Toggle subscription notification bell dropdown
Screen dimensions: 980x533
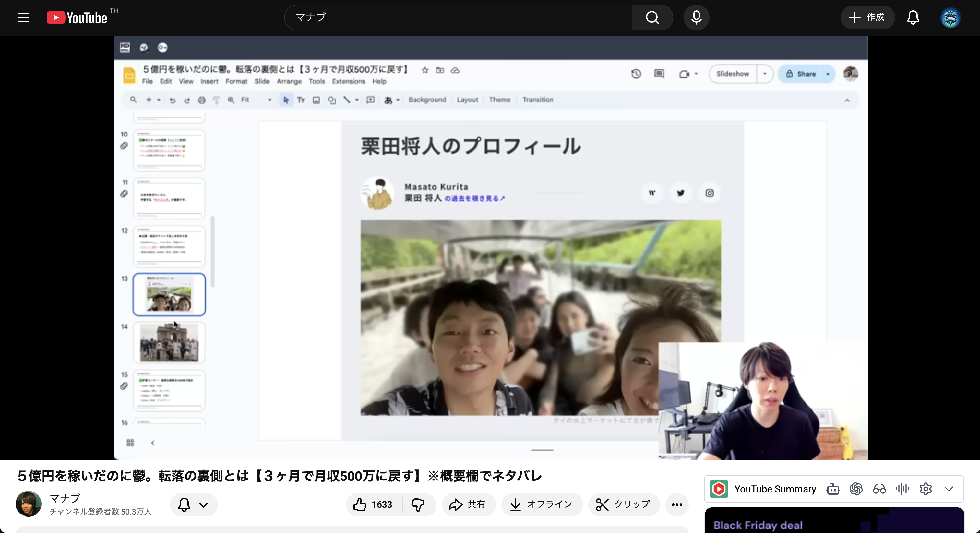[194, 505]
